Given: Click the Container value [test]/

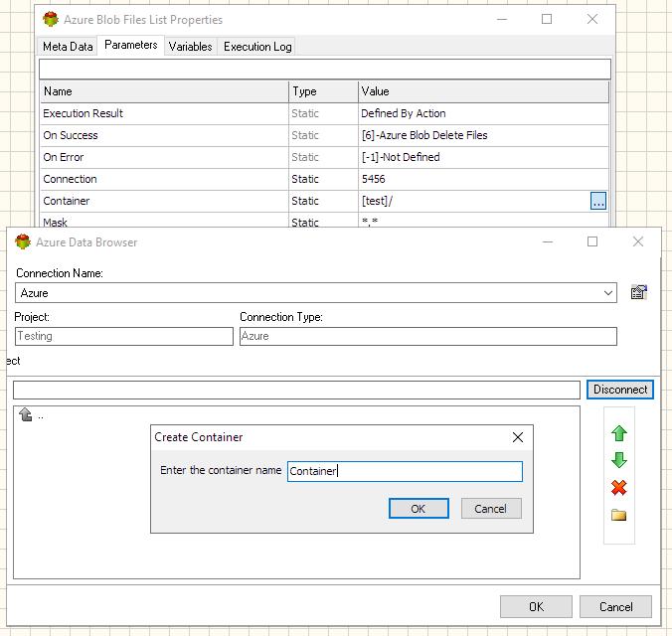Looking at the screenshot, I should click(377, 201).
